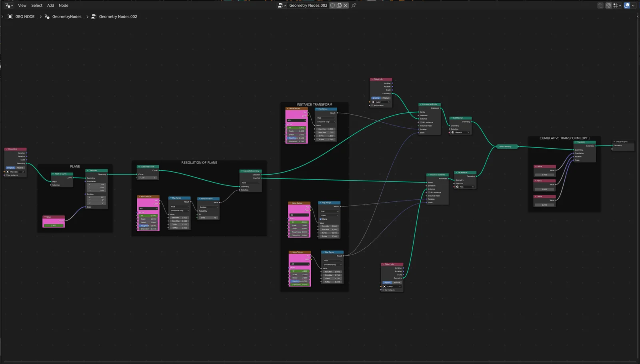Viewport: 640px width, 364px height.
Task: Click the duplicate node tree icon
Action: [x=339, y=5]
